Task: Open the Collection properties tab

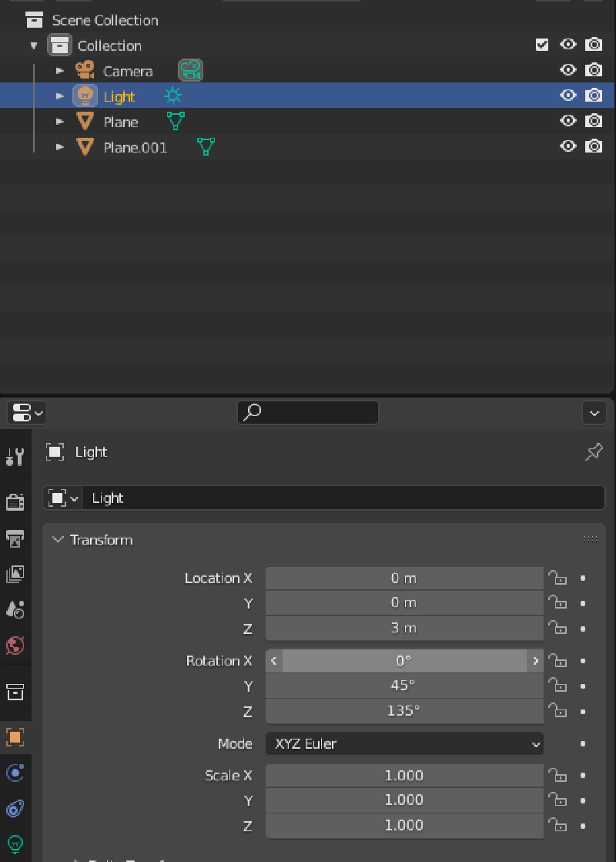Action: [15, 691]
